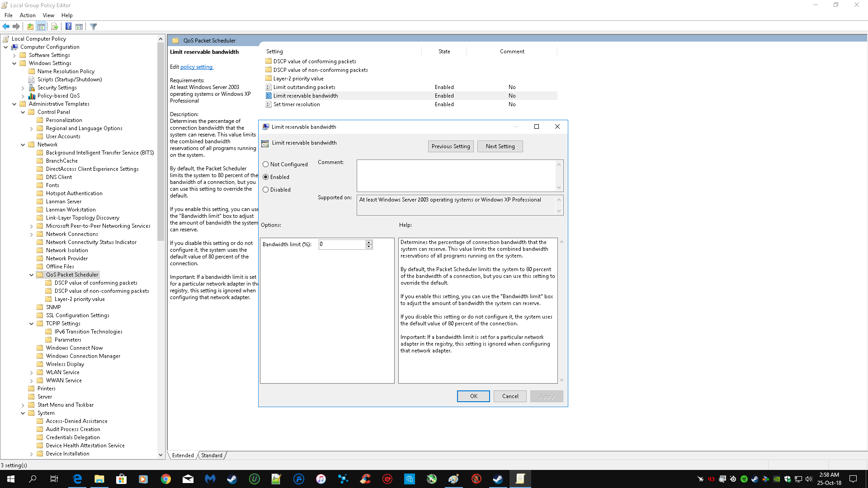The image size is (868, 488).
Task: Click inside the Comment text box
Action: point(456,175)
